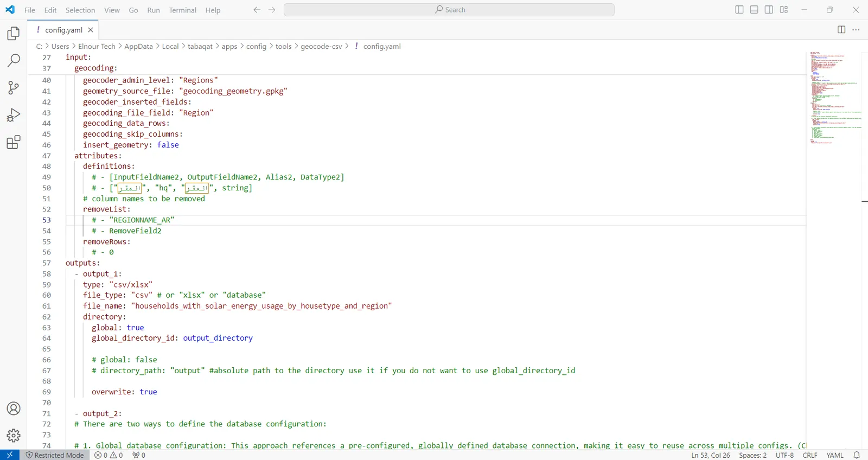Click '- output_2:' on line 71

(x=98, y=413)
